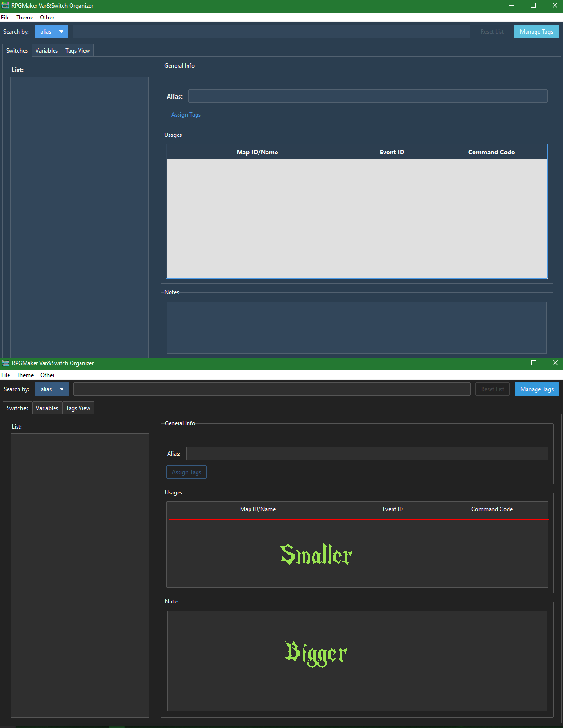Click Command Code column header in upper window
The height and width of the screenshot is (728, 563).
[492, 152]
